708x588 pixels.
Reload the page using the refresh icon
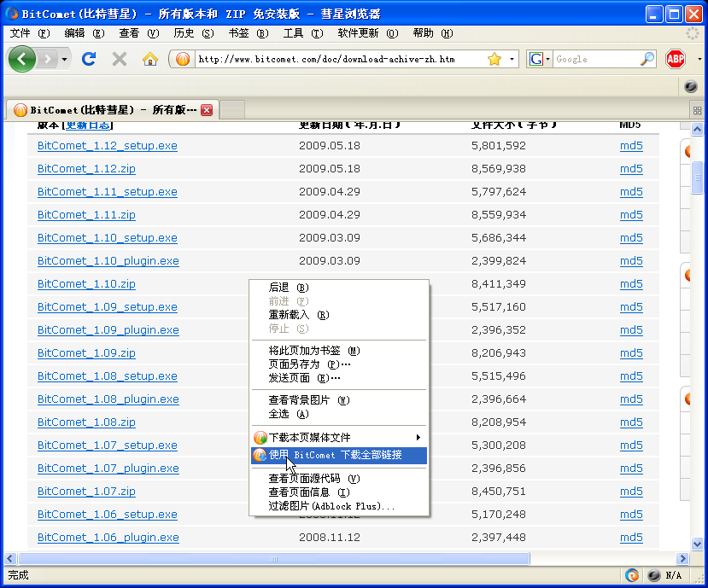[x=89, y=59]
